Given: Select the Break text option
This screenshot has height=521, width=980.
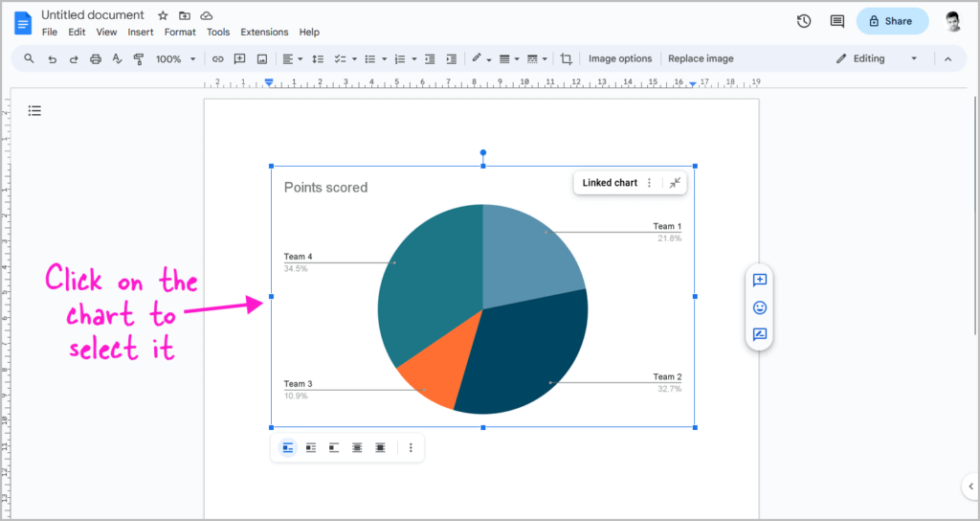Looking at the screenshot, I should (x=334, y=448).
